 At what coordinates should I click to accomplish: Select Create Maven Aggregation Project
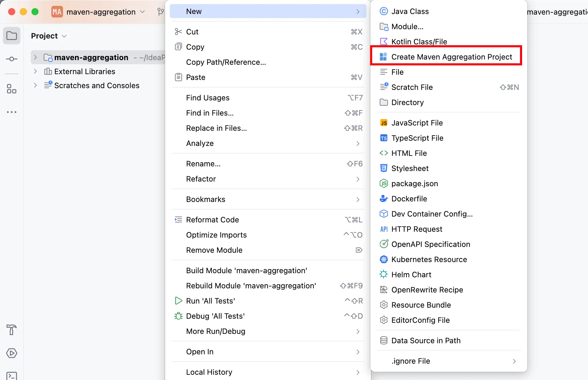point(451,57)
